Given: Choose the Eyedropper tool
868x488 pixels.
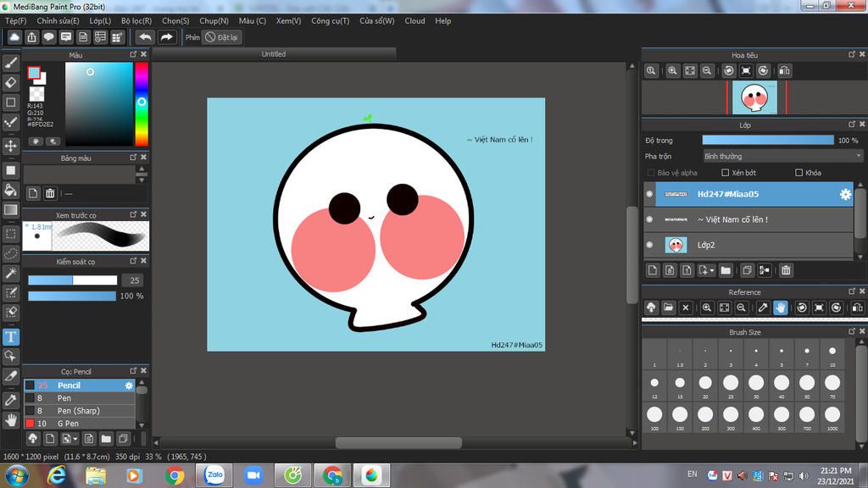Looking at the screenshot, I should [11, 399].
